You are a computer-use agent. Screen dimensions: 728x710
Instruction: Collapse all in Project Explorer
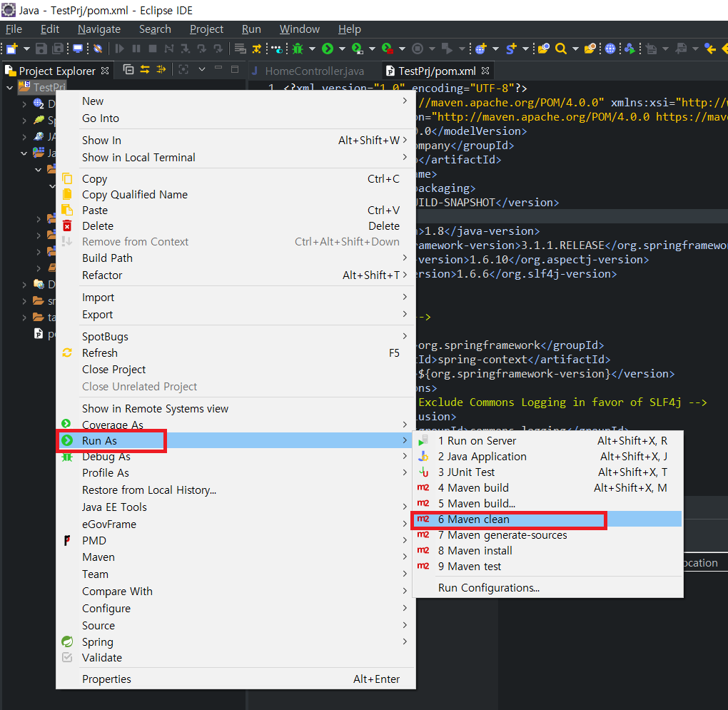(128, 70)
